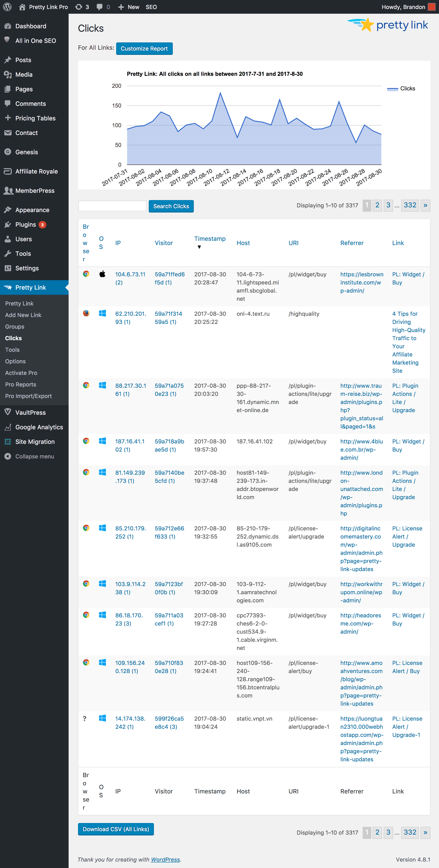Go to page 332 in top pagination
Image resolution: width=439 pixels, height=868 pixels.
pyautogui.click(x=410, y=205)
